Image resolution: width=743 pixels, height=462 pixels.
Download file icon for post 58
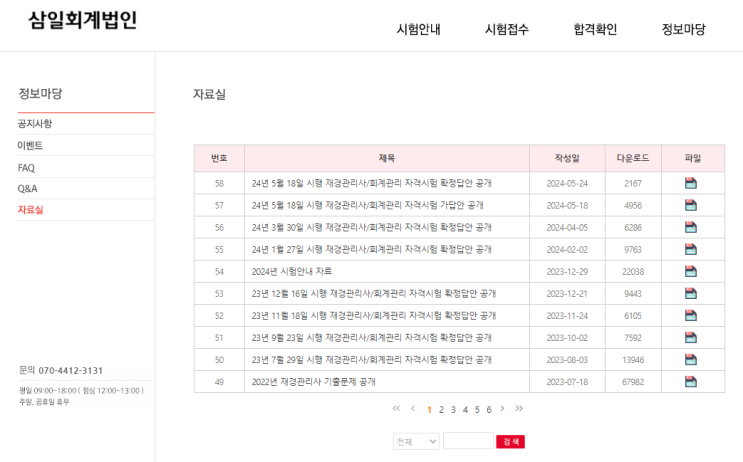pos(691,183)
